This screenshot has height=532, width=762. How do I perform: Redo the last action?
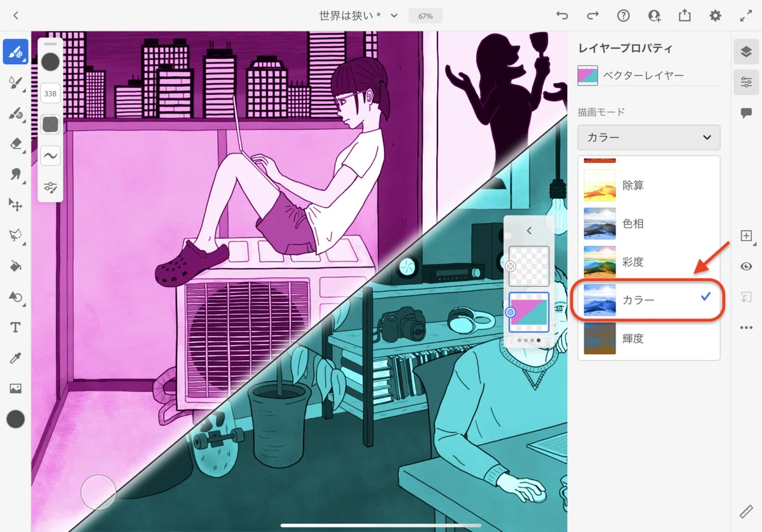point(592,16)
